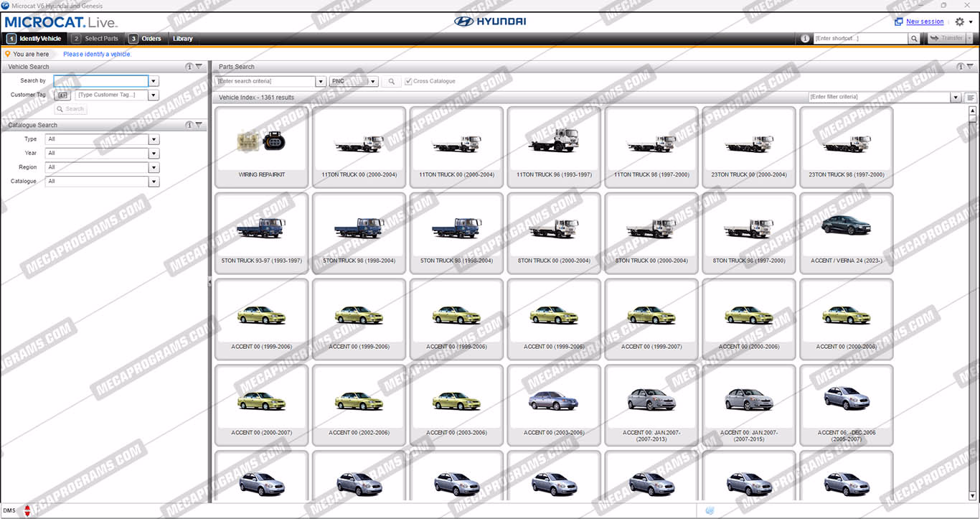Click the Customer Tag card icon
980x519 pixels.
pos(62,95)
